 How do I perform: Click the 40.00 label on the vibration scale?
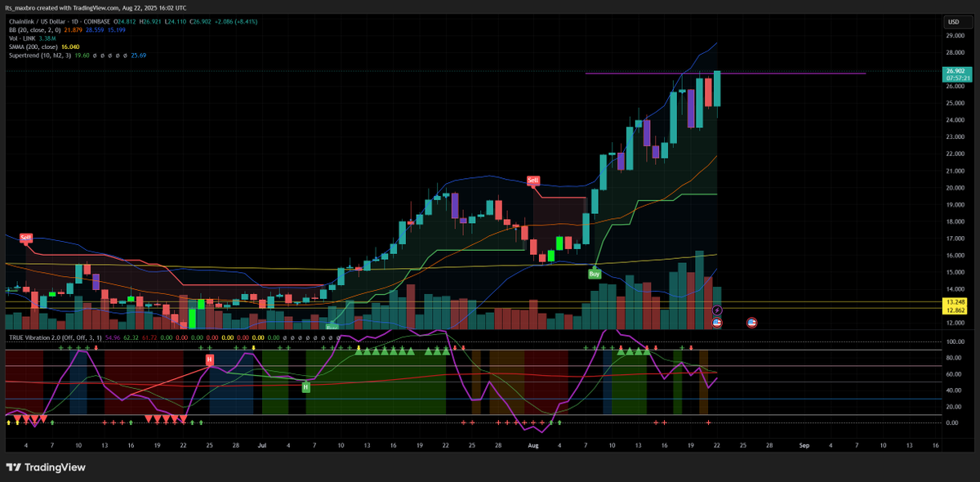tap(955, 391)
